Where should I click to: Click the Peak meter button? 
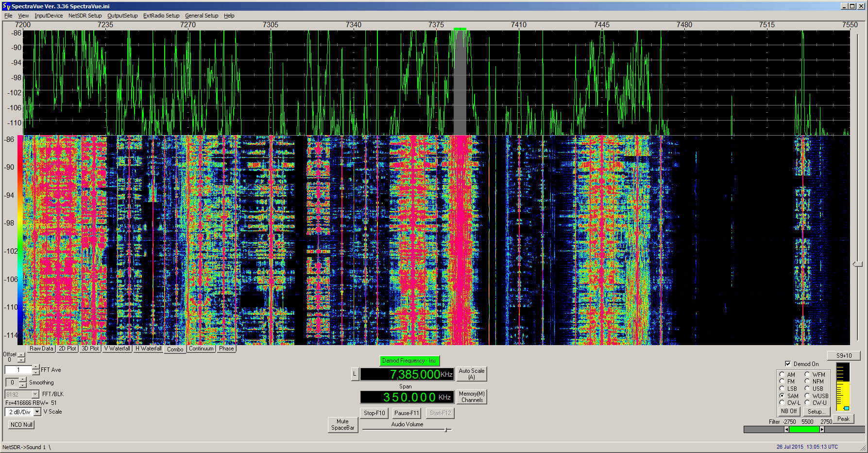[843, 419]
